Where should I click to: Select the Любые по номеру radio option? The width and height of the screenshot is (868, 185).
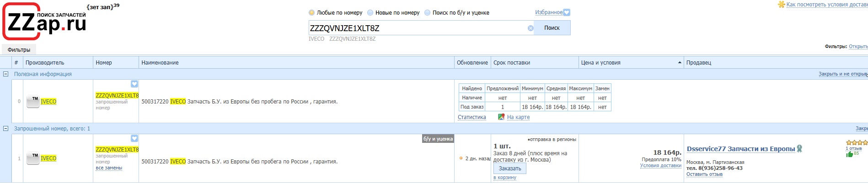point(312,13)
